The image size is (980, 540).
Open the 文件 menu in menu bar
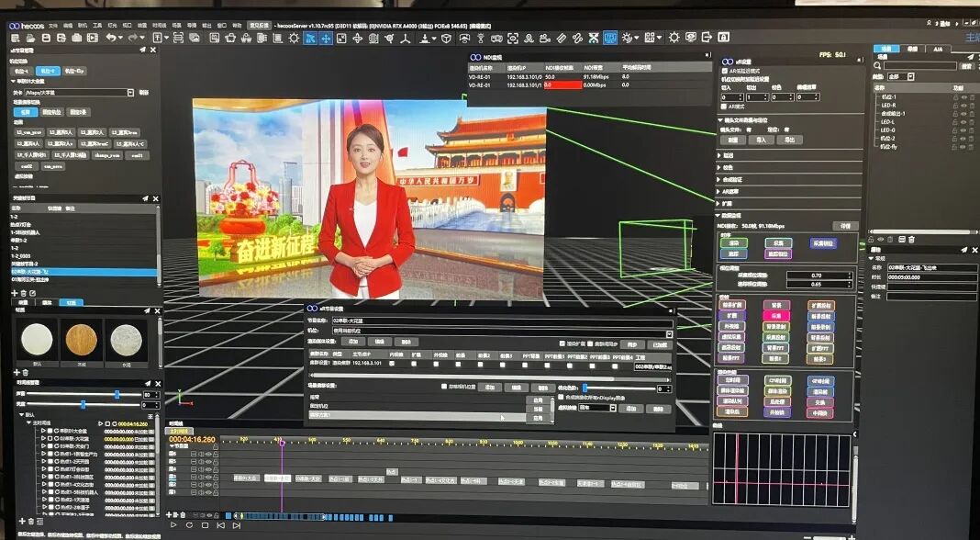coord(53,26)
